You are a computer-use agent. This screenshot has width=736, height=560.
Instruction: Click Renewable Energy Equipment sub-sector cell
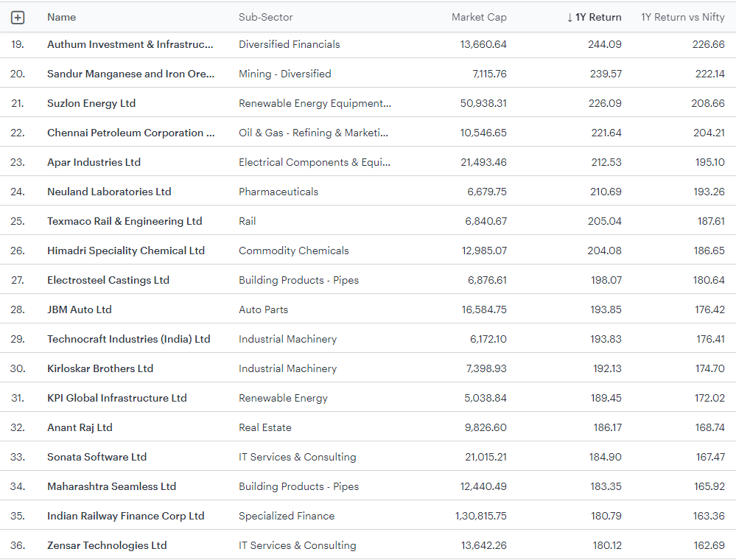[315, 104]
